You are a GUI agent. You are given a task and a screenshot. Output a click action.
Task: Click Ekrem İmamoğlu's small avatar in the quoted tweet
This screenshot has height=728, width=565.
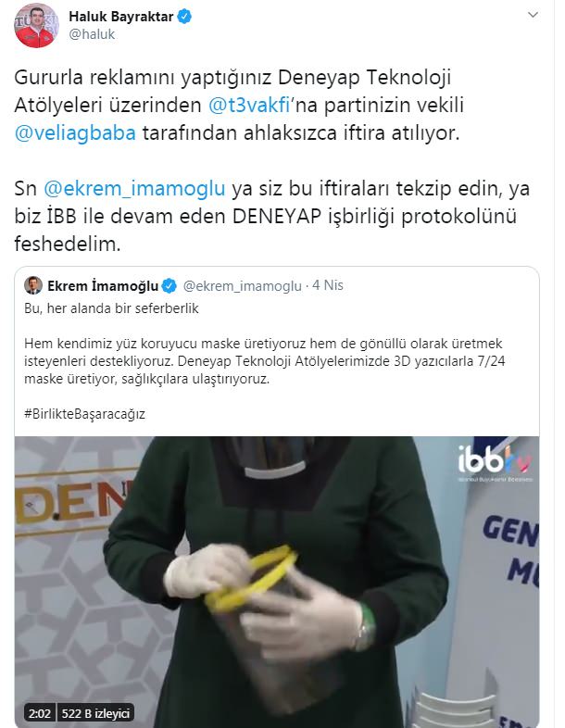tap(33, 285)
